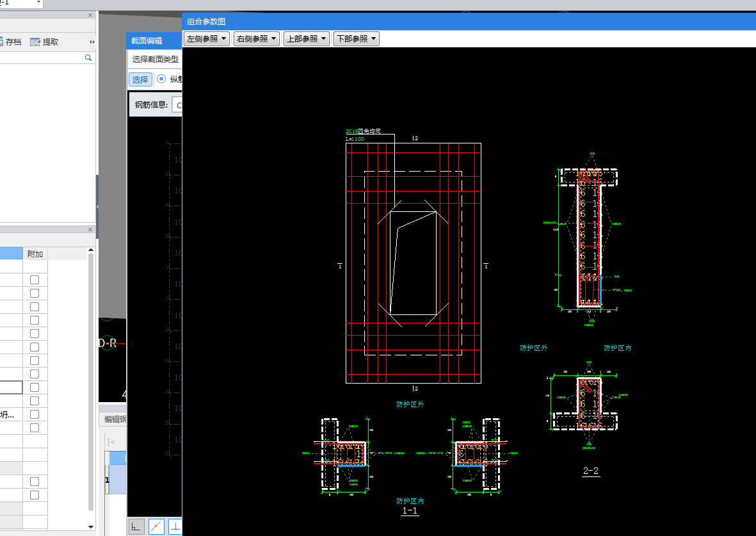
Task: Click the 防护区外 label below the plan
Action: (x=410, y=404)
